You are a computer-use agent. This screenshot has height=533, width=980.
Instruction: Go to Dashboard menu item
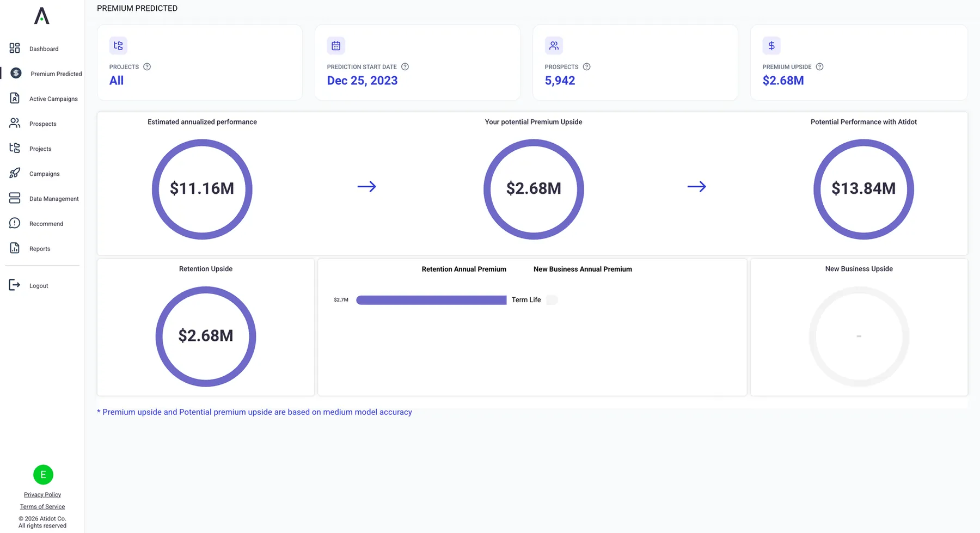44,49
